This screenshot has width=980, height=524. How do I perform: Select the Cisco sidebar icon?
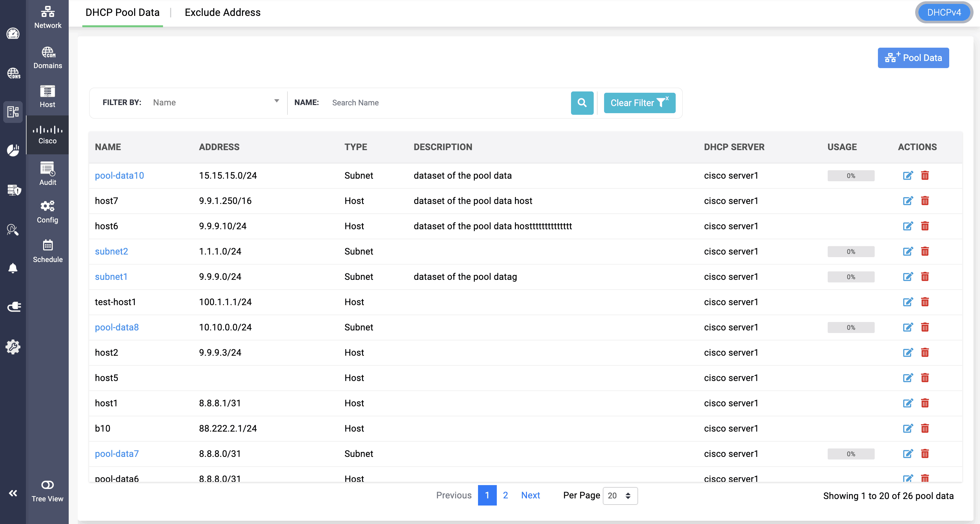47,134
